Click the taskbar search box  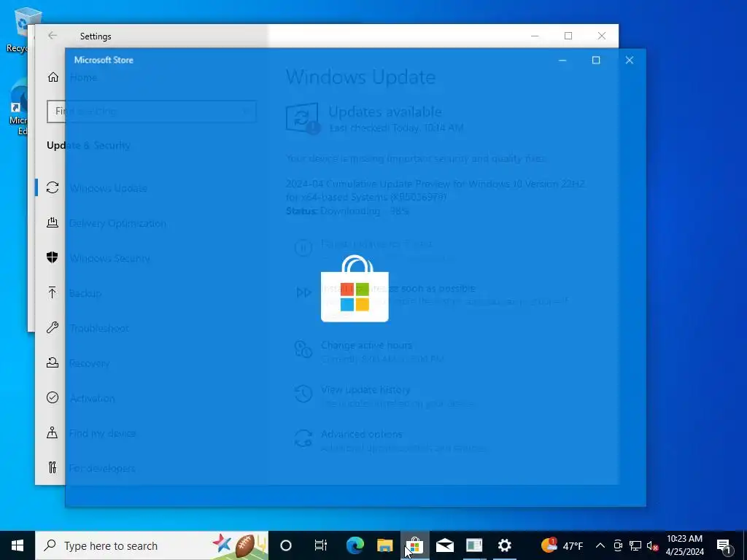pos(152,545)
